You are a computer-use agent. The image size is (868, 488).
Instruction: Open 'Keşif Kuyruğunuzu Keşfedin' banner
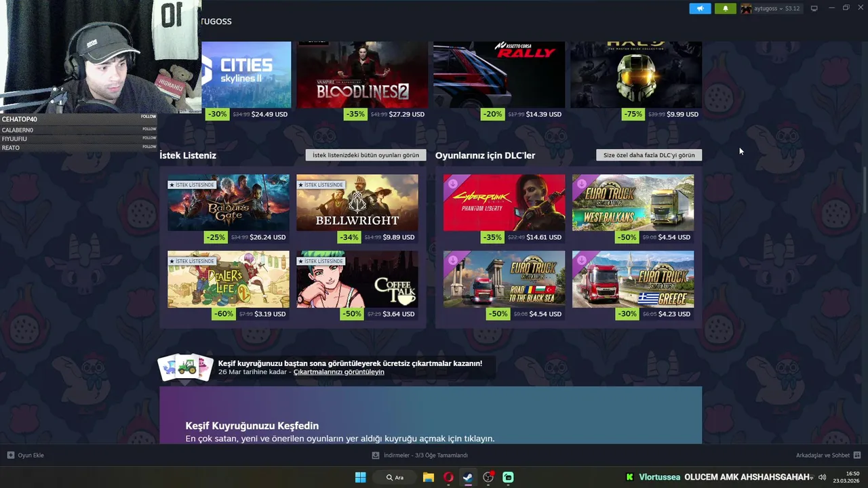pos(431,415)
